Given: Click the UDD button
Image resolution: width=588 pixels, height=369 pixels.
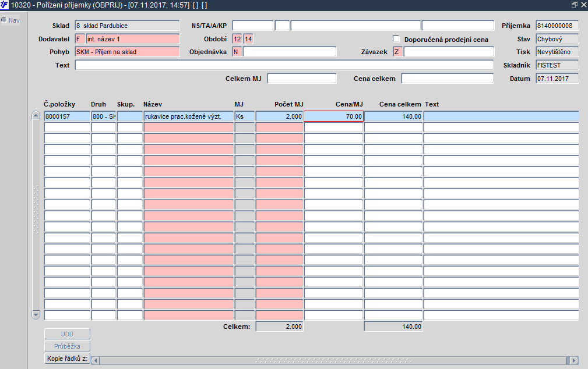Looking at the screenshot, I should pyautogui.click(x=67, y=333).
